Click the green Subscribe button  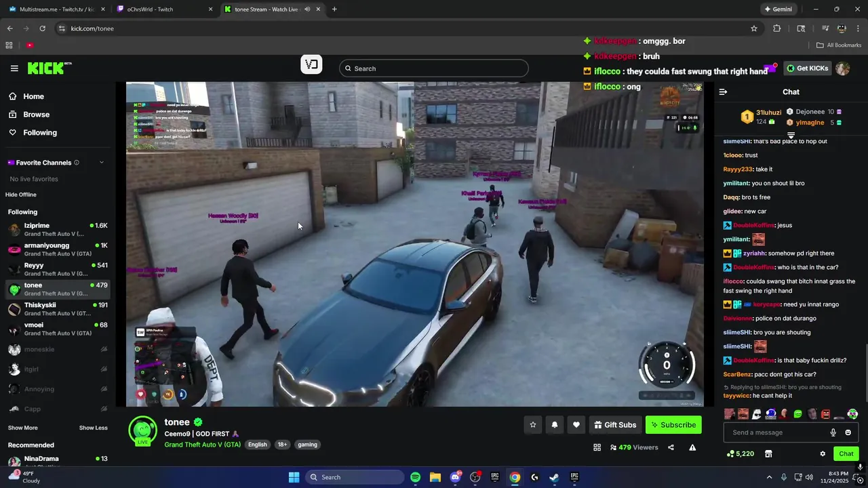(673, 425)
